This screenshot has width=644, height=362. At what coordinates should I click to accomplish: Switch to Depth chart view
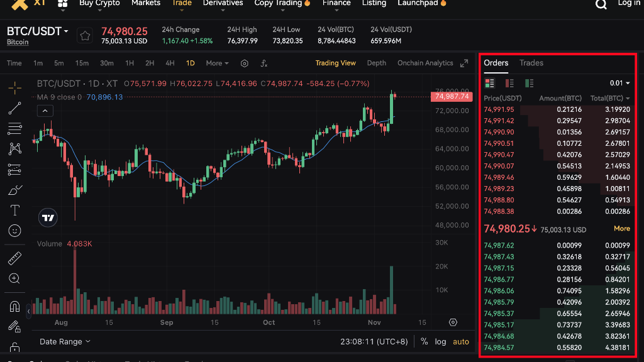376,63
